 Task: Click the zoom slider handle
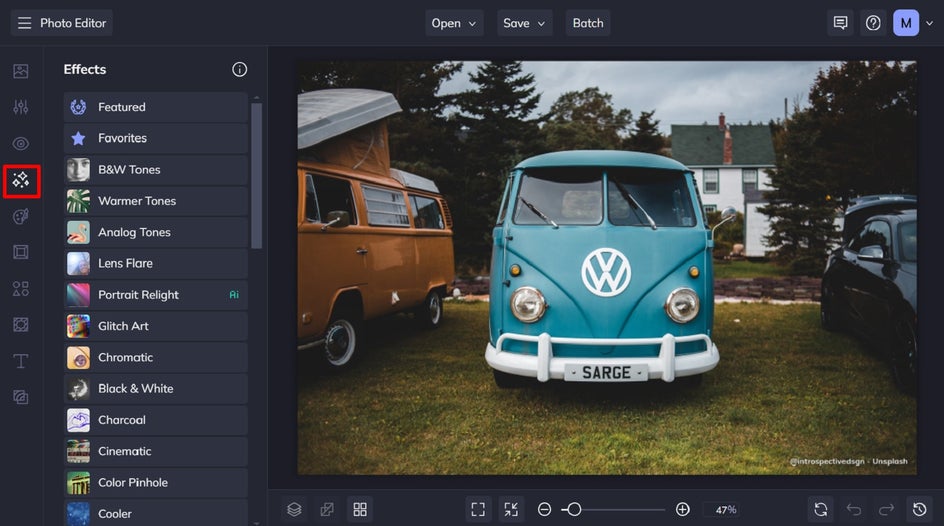click(x=574, y=509)
